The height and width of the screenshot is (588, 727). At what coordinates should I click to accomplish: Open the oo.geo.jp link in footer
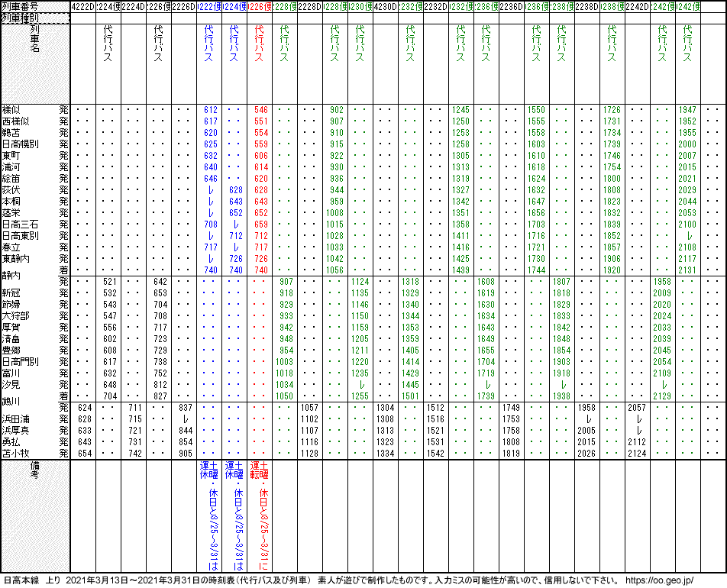point(658,580)
